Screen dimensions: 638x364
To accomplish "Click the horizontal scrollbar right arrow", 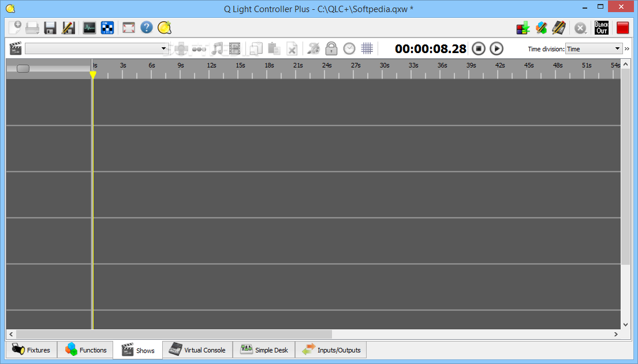I will click(616, 335).
